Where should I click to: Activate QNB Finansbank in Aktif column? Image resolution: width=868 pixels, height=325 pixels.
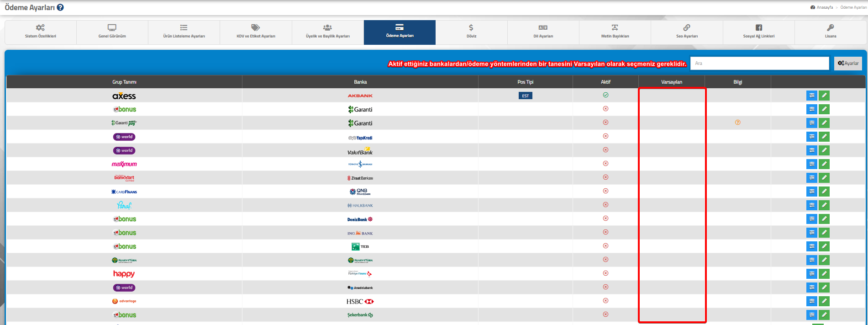point(605,191)
